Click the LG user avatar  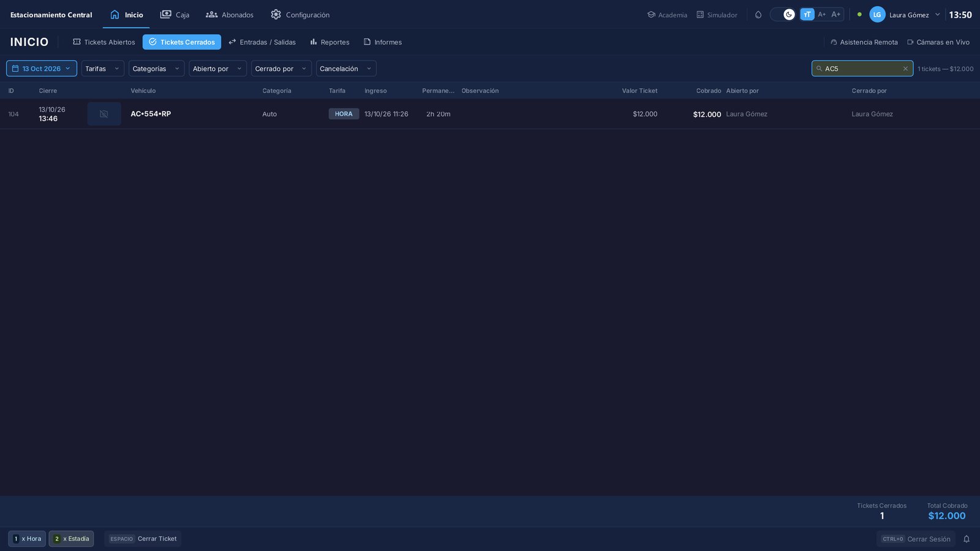click(877, 15)
